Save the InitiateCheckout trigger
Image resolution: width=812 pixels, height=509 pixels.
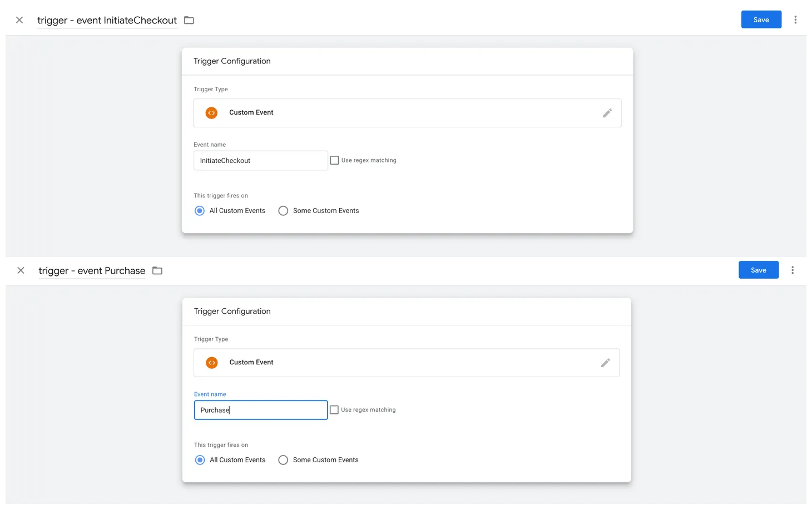coord(761,19)
